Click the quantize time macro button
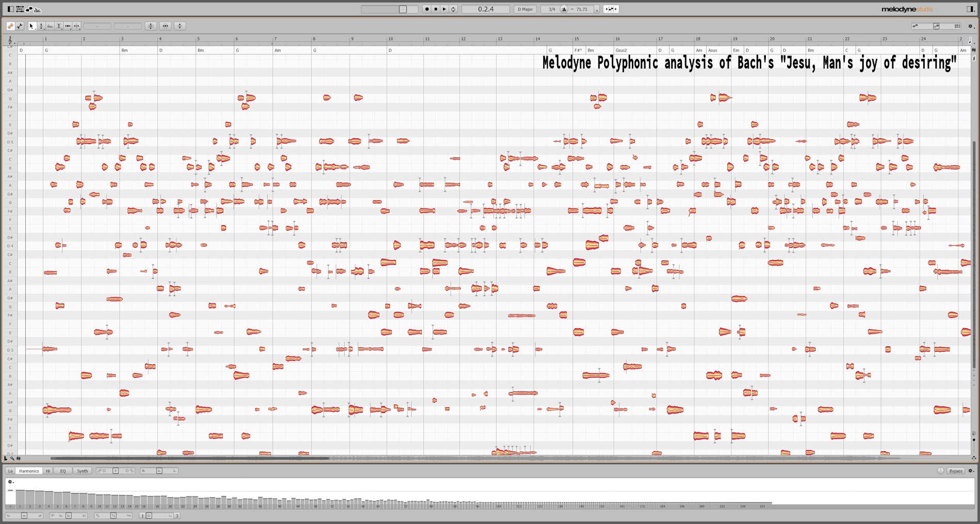 (166, 26)
